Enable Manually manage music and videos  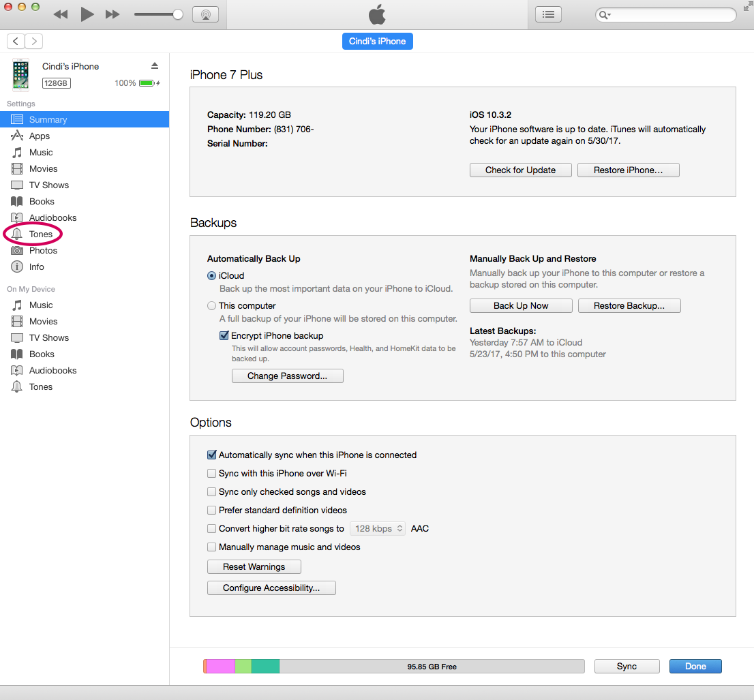click(211, 547)
